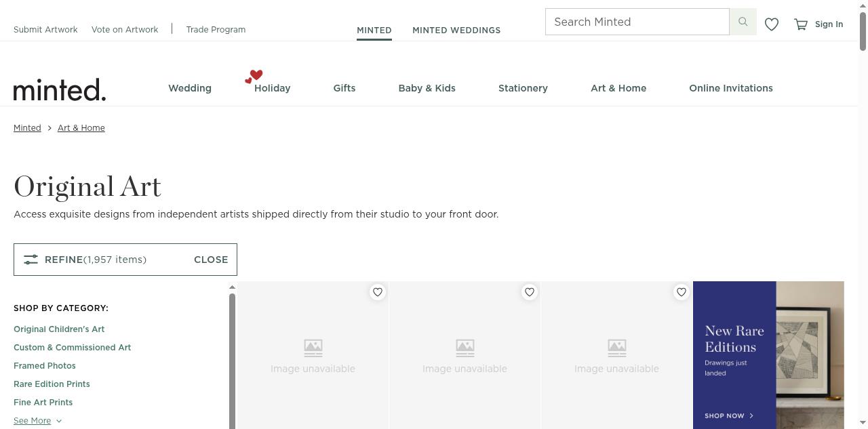The image size is (868, 429).
Task: Select Original Children's Art category
Action: click(x=59, y=329)
